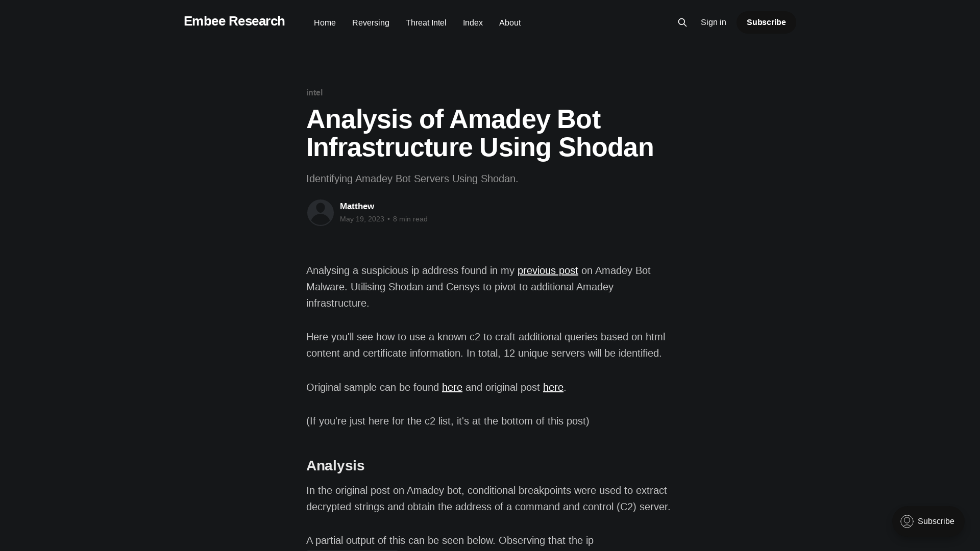Click the Subscribe button top right
980x551 pixels.
coord(766,22)
